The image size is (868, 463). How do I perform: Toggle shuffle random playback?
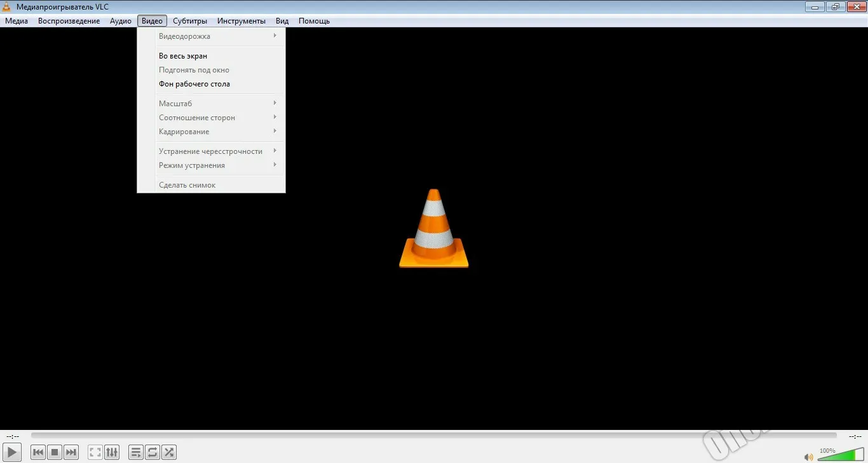tap(169, 452)
